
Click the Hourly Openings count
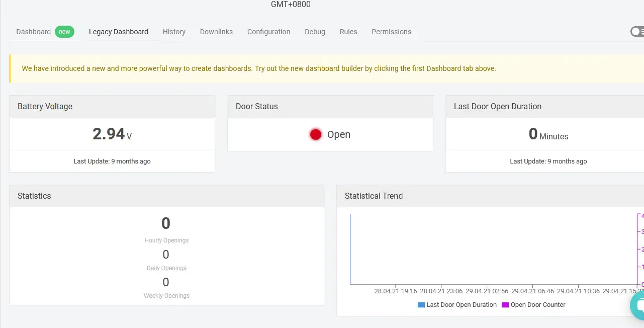pos(166,223)
